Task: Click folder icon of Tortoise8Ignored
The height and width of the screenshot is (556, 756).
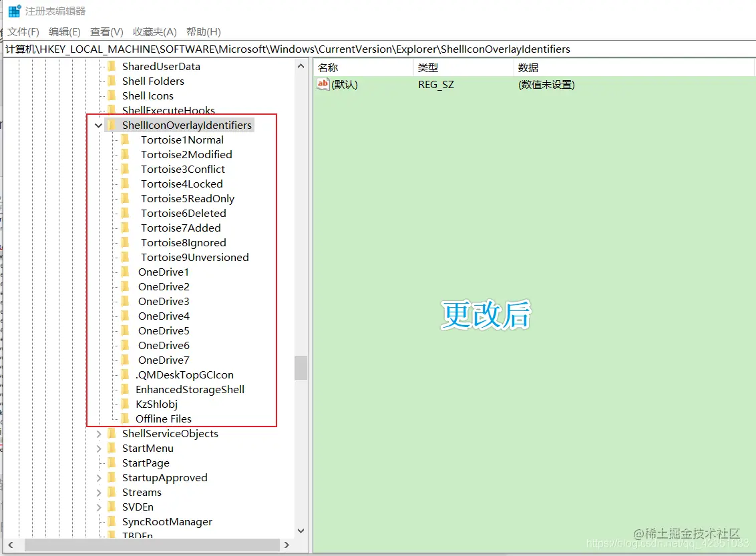Action: [x=126, y=242]
